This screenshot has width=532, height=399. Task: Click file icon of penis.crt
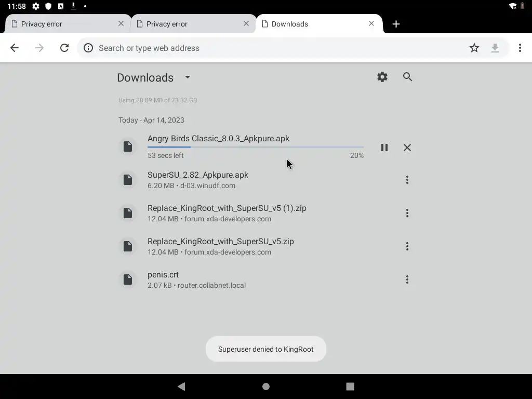point(128,280)
